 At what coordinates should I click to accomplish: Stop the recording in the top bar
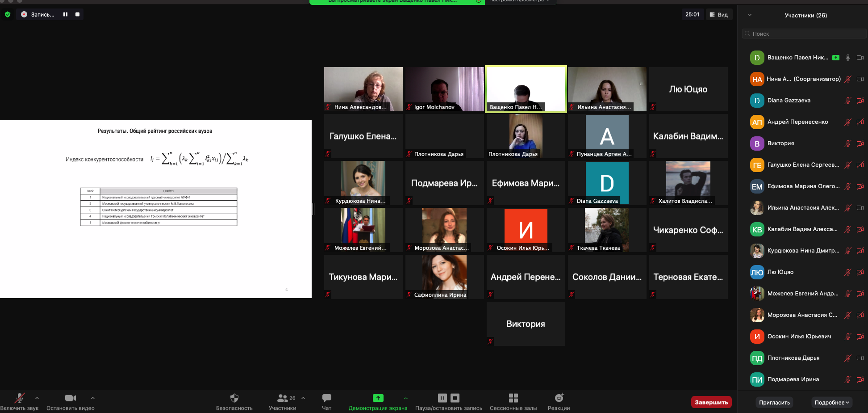click(x=77, y=14)
